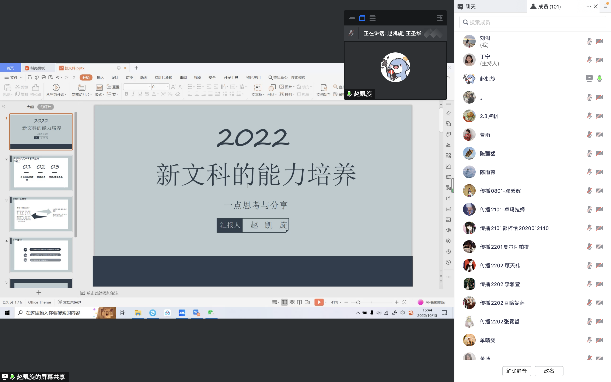Add a slide with the thumbnail panel plus
This screenshot has width=611, height=382.
click(38, 292)
